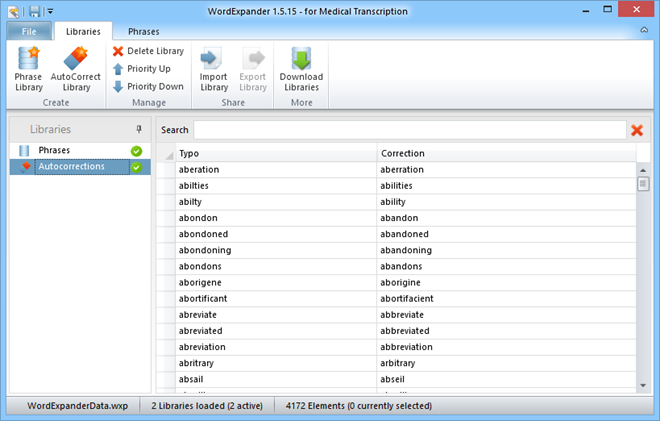Sort by the Correction column header
The height and width of the screenshot is (421, 660).
pos(506,153)
